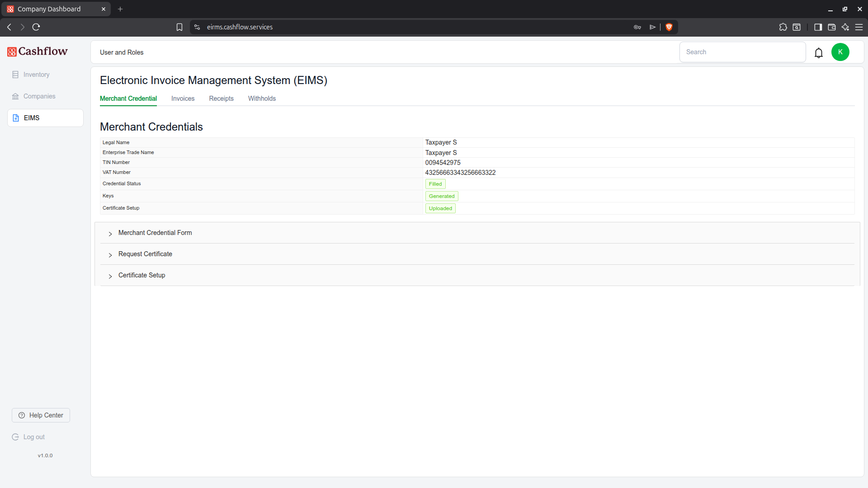
Task: Open the browser hamburger menu
Action: [x=859, y=27]
